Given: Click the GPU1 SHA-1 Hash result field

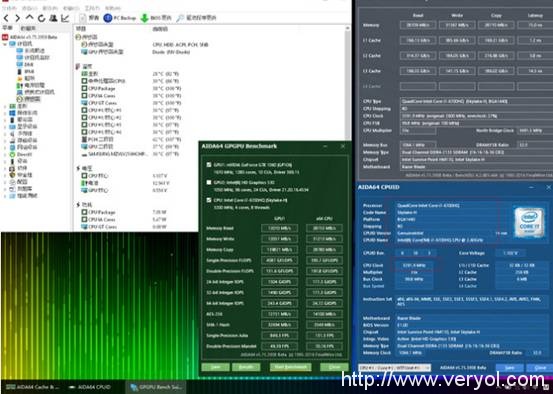Looking at the screenshot, I should (x=279, y=325).
